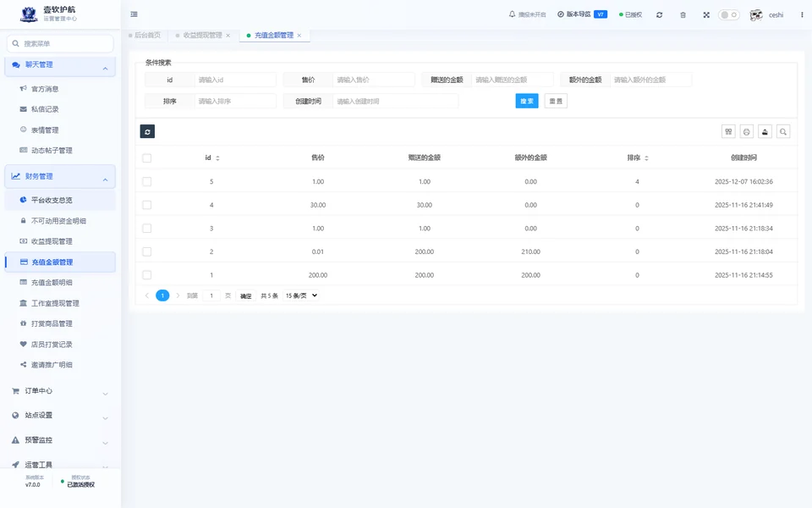The width and height of the screenshot is (812, 508).
Task: Sort the table by the id column
Action: coord(217,158)
